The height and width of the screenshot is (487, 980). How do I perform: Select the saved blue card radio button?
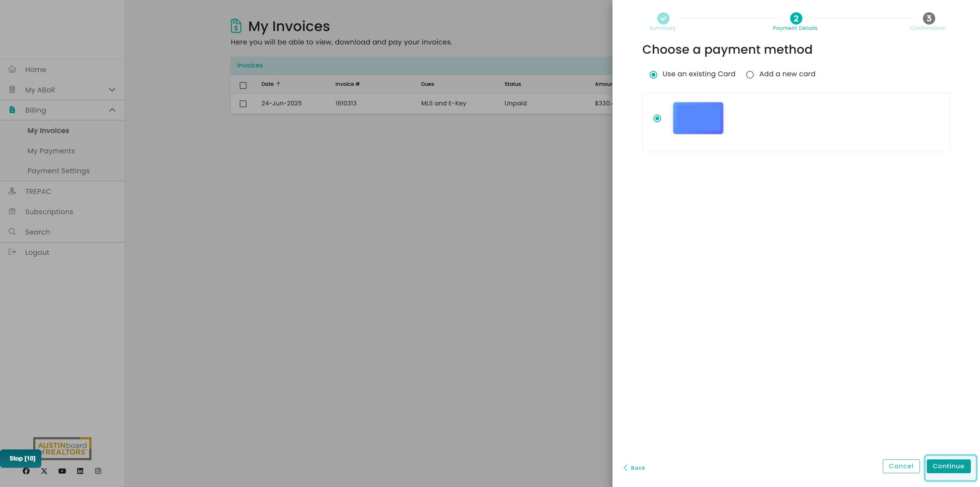(x=657, y=118)
